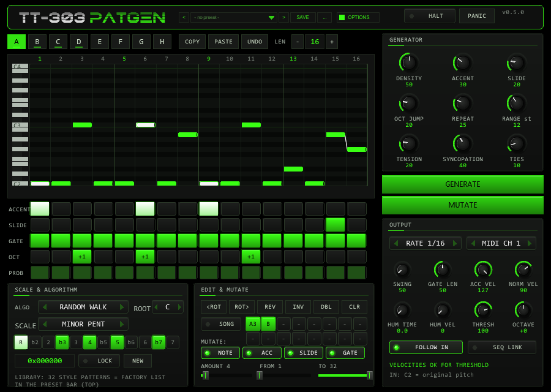Viewport: 551px width, 392px height.
Task: Adjust the Hum Vel knob
Action: 443,311
